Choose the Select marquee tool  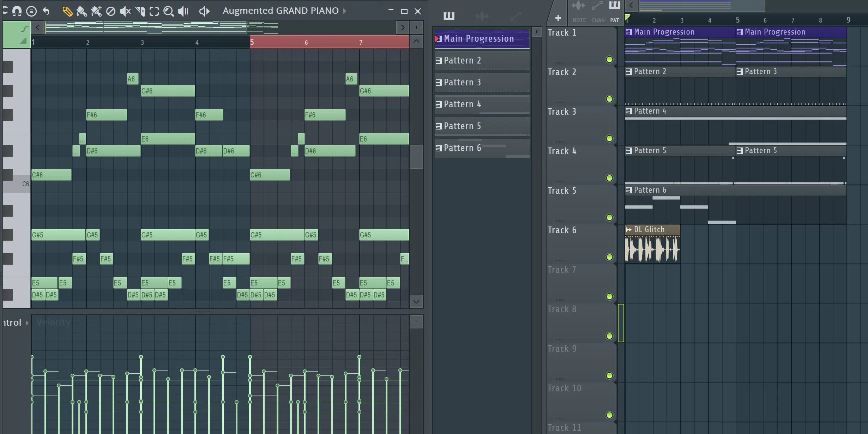click(154, 11)
